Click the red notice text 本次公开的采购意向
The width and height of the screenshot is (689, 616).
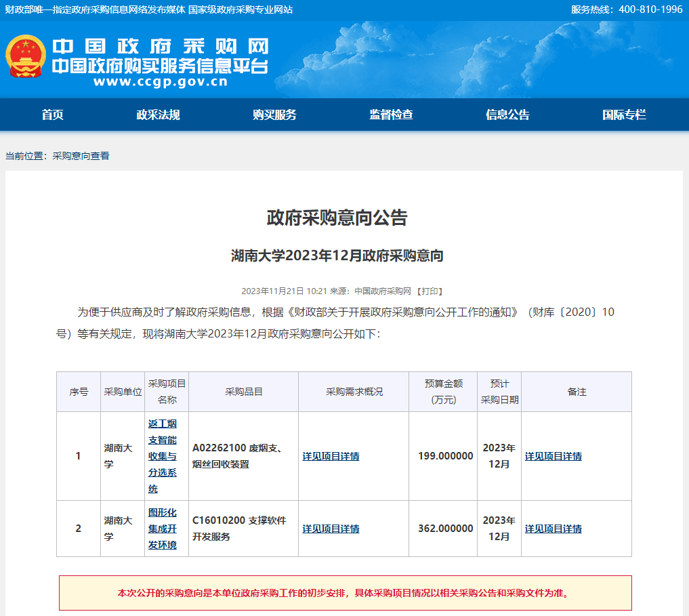pos(345,593)
